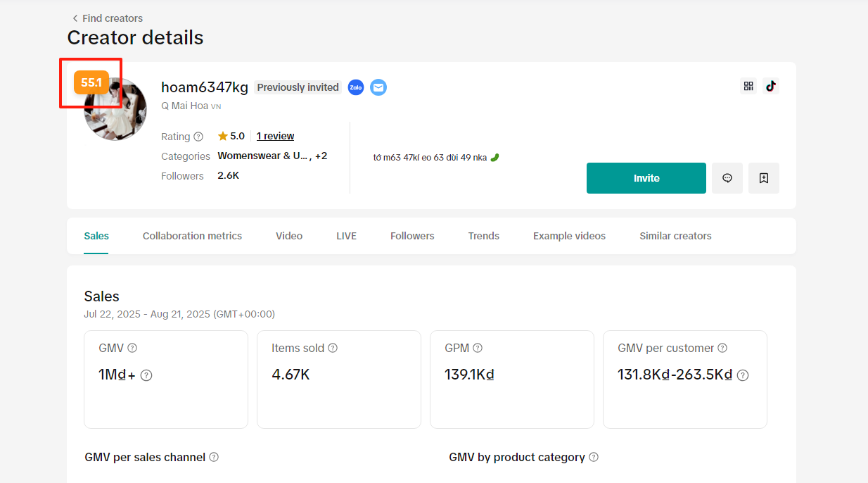Go to the Similar creators tab

(x=675, y=236)
